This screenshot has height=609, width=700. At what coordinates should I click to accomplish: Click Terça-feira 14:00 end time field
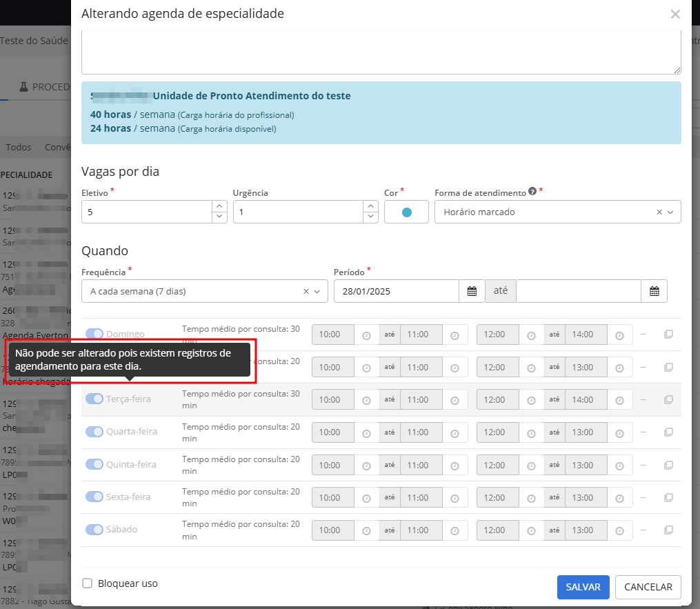(587, 399)
